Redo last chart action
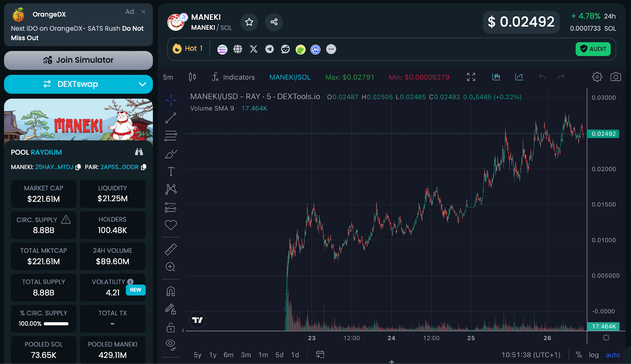The height and width of the screenshot is (364, 631). (561, 77)
